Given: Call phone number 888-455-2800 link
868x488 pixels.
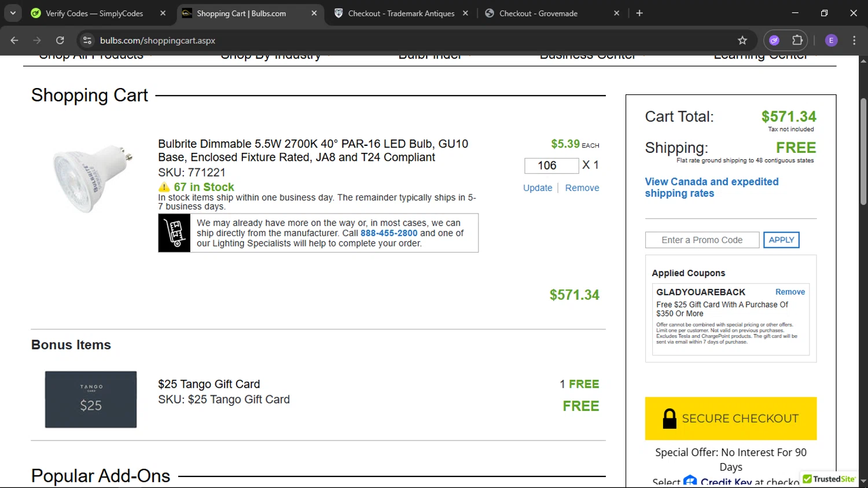Looking at the screenshot, I should (389, 233).
